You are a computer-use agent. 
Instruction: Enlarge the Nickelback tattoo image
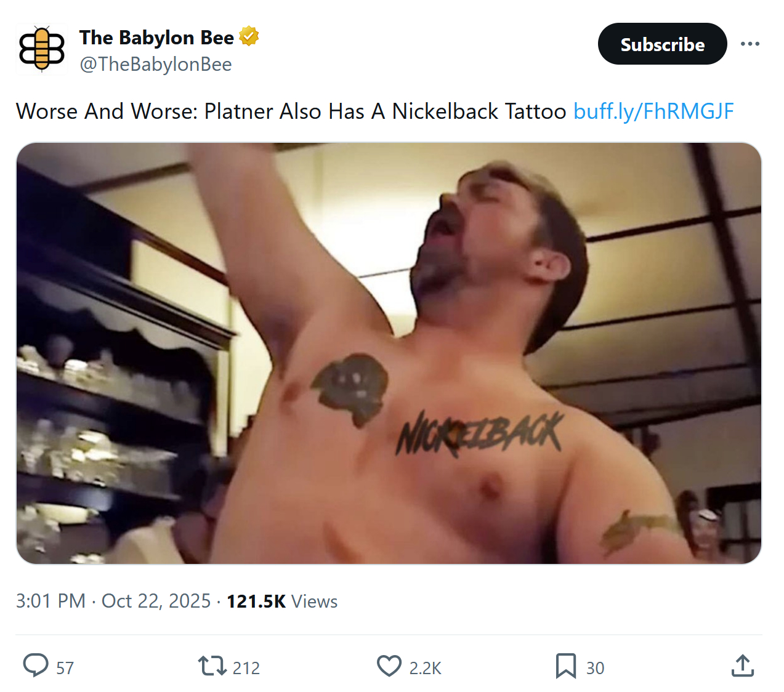coord(389,353)
